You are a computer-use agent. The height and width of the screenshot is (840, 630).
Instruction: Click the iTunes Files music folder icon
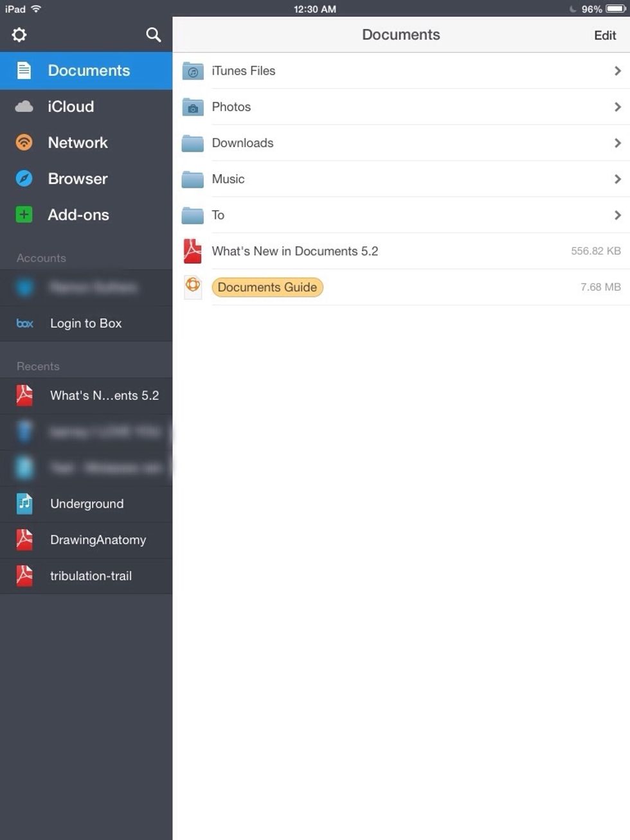[192, 71]
